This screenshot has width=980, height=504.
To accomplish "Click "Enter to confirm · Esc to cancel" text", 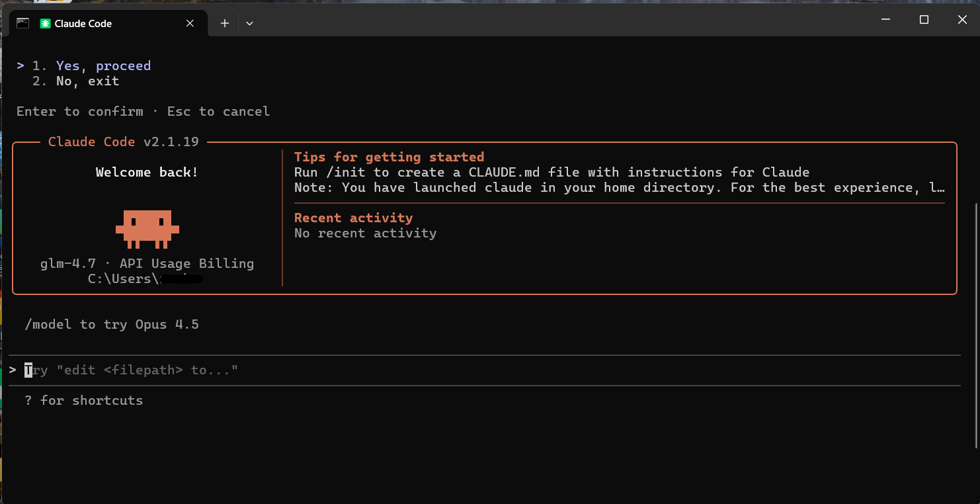I will (143, 111).
